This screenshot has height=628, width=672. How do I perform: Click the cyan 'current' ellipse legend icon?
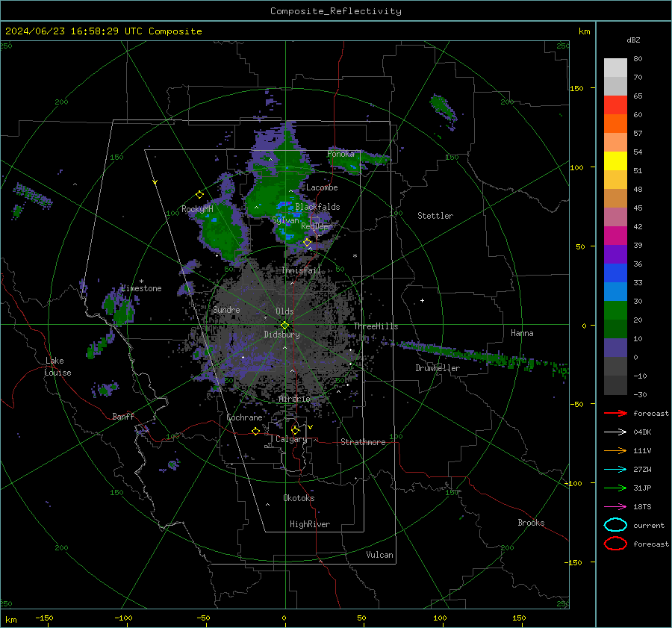(615, 525)
